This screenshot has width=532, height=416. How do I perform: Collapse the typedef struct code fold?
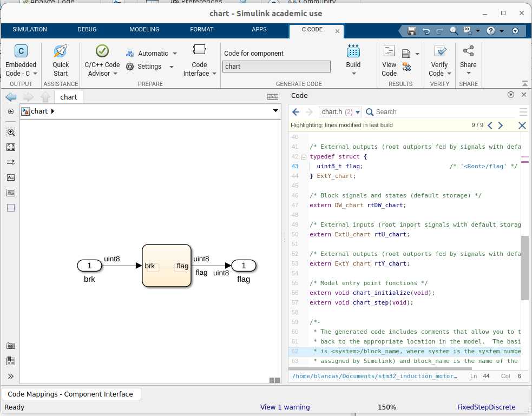304,157
